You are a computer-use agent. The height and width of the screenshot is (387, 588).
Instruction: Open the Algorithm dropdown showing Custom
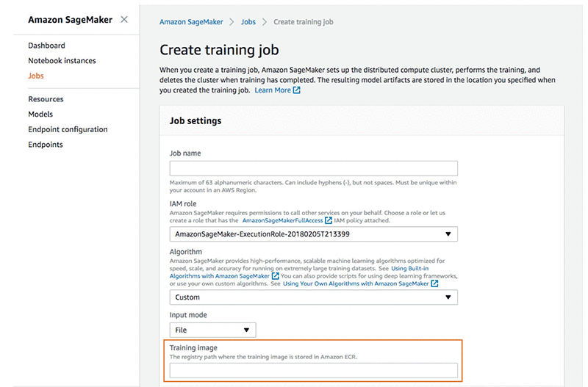pyautogui.click(x=314, y=297)
